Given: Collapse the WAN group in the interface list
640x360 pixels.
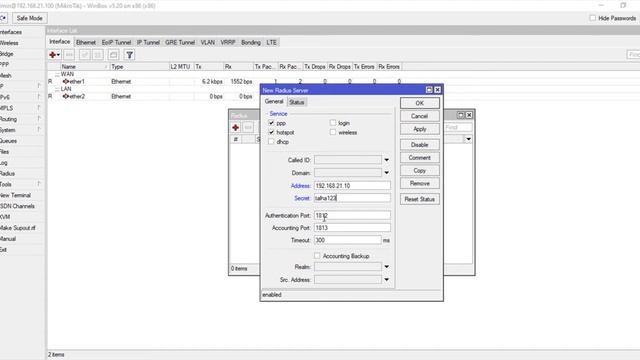Looking at the screenshot, I should pos(57,74).
